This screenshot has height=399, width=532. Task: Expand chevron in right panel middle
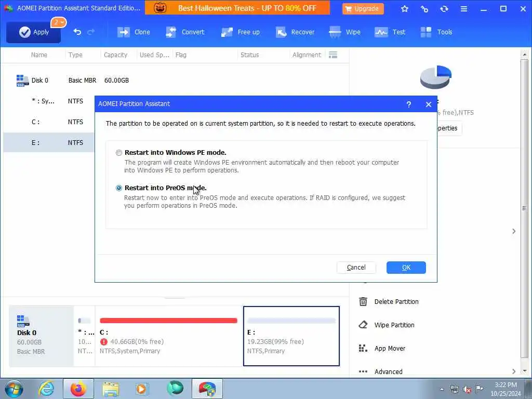coord(514,231)
